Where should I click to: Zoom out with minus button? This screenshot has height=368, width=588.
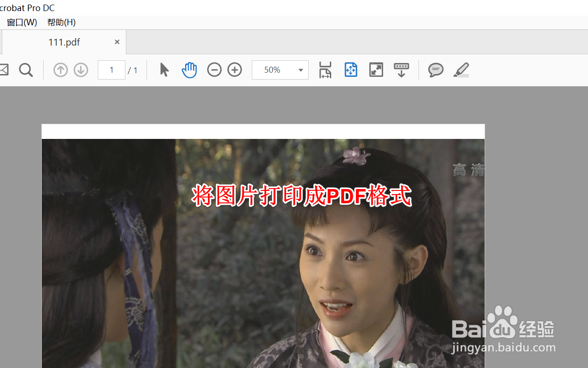[x=214, y=70]
